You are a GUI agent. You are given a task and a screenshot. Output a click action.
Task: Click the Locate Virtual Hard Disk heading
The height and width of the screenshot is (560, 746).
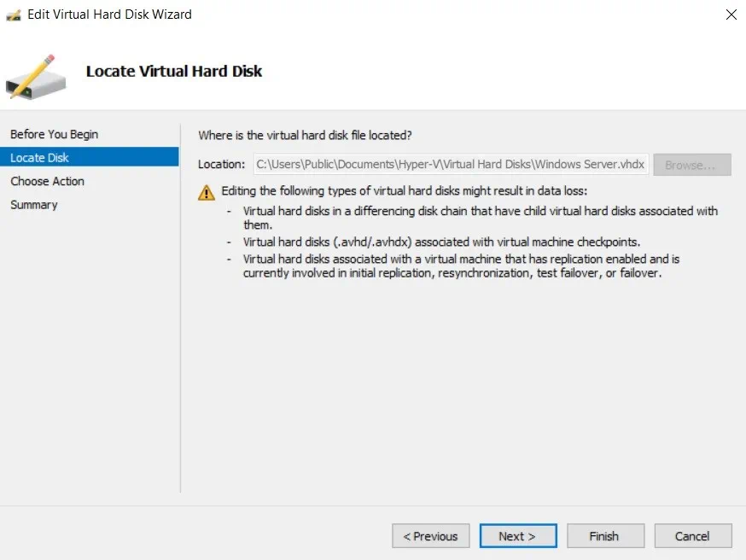(x=174, y=72)
